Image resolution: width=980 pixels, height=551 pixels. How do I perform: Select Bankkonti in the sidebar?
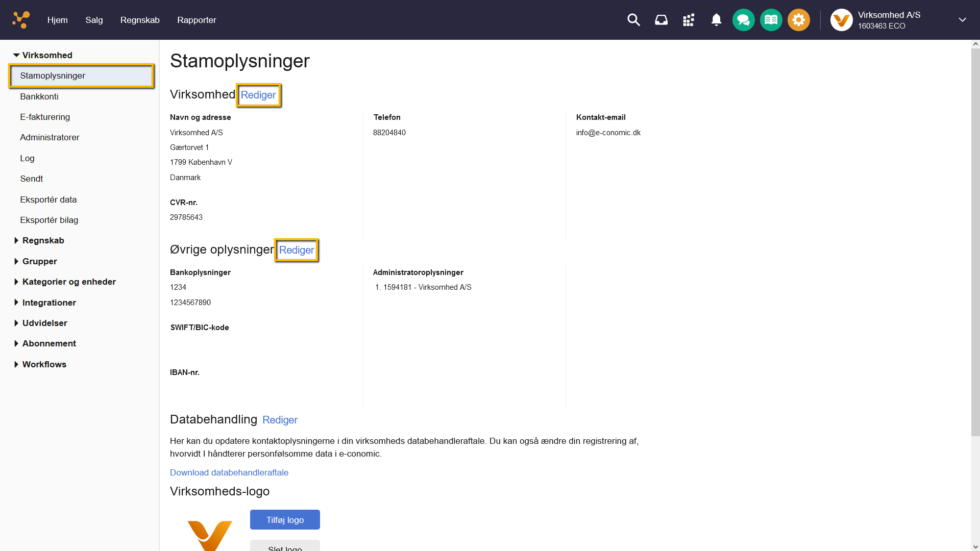tap(39, 96)
